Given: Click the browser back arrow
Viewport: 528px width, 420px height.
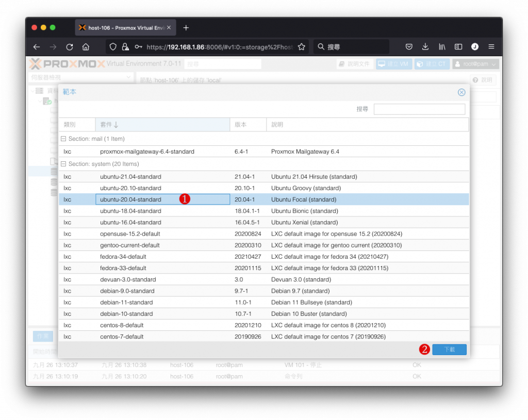Looking at the screenshot, I should click(x=37, y=47).
